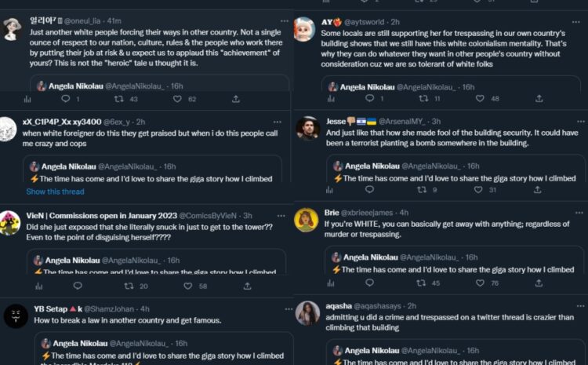This screenshot has height=365, width=588.
Task: Click Jesse's profile avatar
Action: tap(307, 128)
